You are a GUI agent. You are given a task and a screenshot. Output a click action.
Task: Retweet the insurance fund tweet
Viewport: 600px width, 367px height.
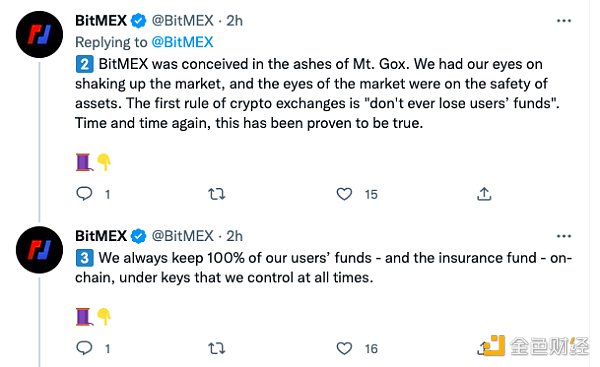(x=217, y=348)
